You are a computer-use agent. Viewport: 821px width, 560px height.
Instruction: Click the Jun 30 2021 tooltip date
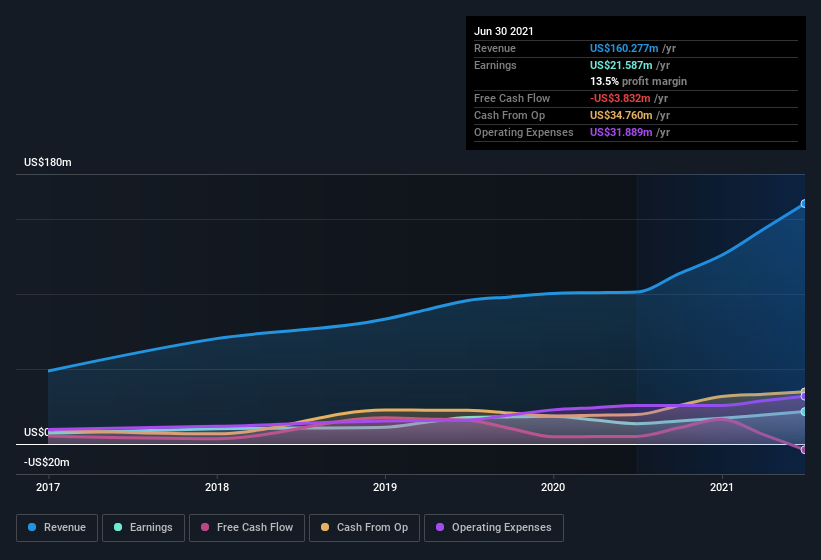pyautogui.click(x=504, y=31)
